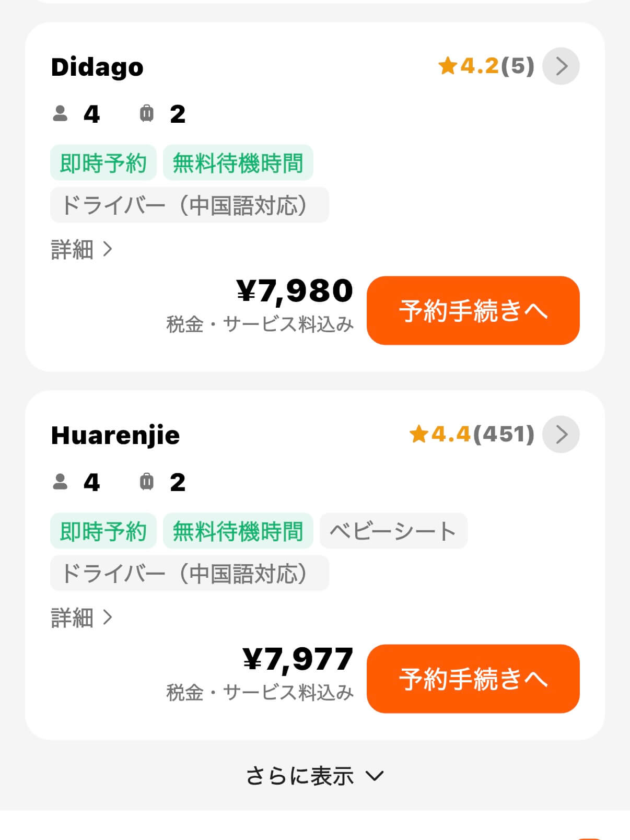Click the Didago luggage capacity icon
630x840 pixels.
pyautogui.click(x=147, y=114)
